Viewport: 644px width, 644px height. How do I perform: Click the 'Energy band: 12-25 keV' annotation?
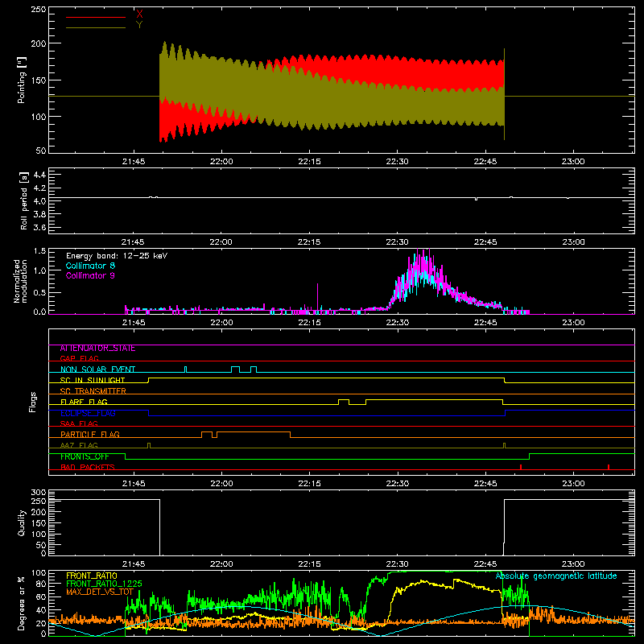(117, 256)
